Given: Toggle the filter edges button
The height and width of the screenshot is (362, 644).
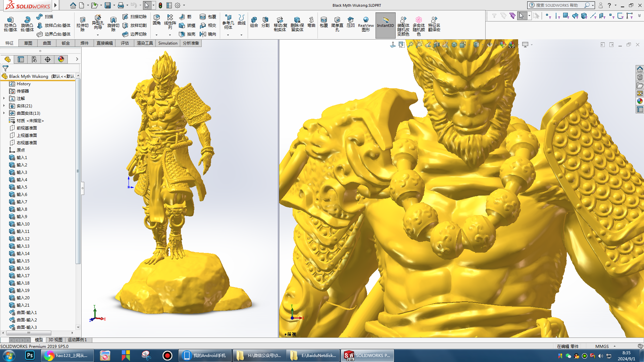Looking at the screenshot, I should [x=557, y=16].
